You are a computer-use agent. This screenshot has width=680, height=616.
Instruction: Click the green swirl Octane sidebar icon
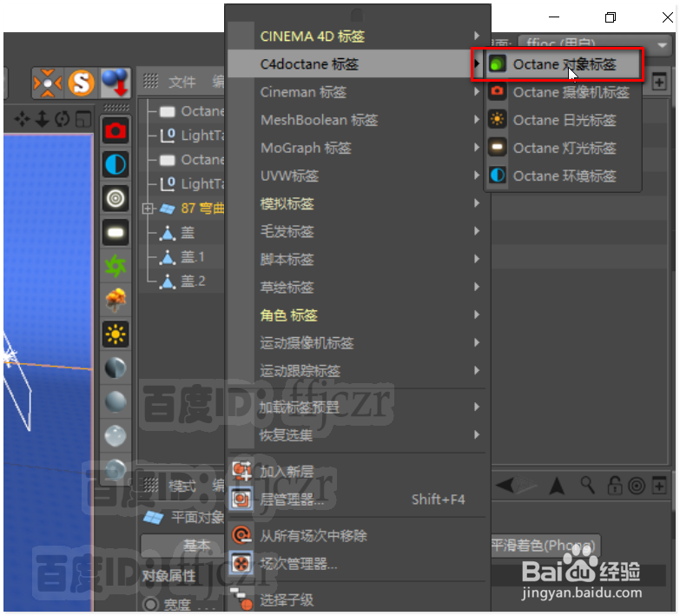pyautogui.click(x=116, y=266)
